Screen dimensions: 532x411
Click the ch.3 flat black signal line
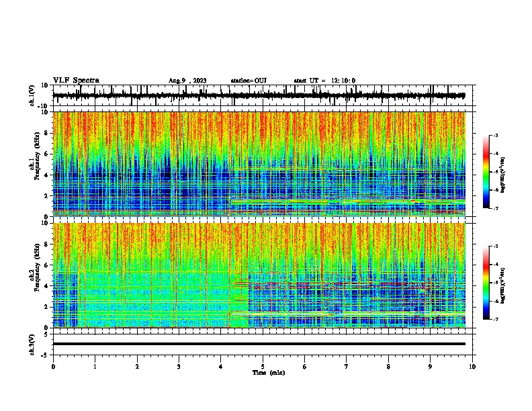[259, 344]
